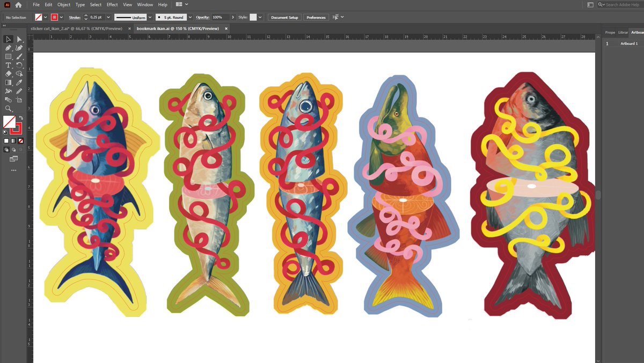Set paint mode to Color
The height and width of the screenshot is (363, 644).
coord(6,141)
